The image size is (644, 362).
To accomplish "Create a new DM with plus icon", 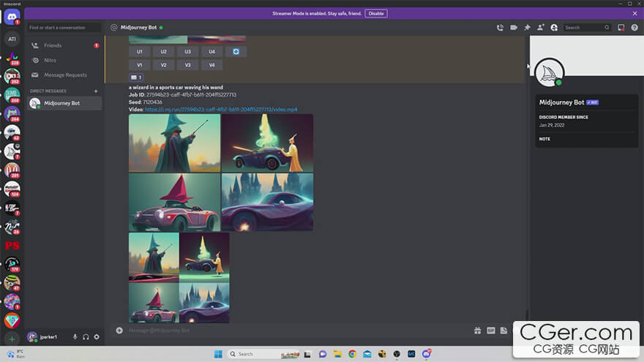I will click(96, 91).
